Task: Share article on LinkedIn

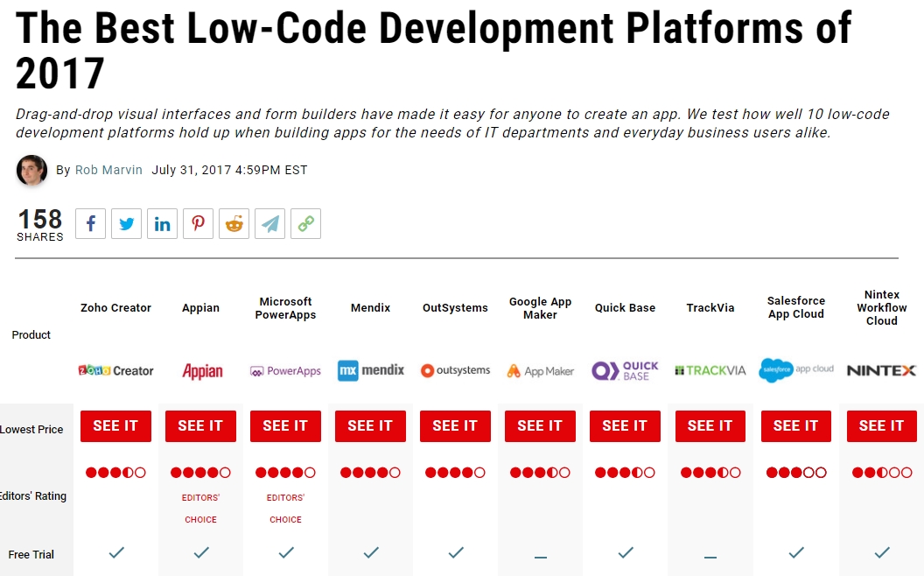Action: [162, 223]
